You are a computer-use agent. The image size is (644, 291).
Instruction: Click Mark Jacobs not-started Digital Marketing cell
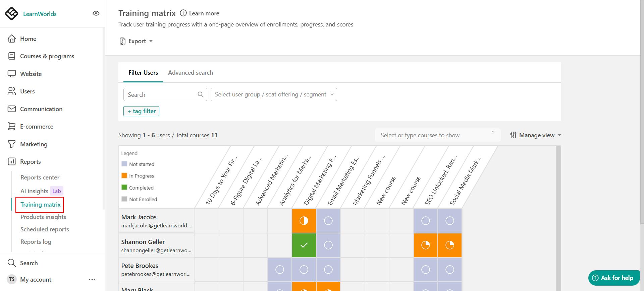(328, 221)
